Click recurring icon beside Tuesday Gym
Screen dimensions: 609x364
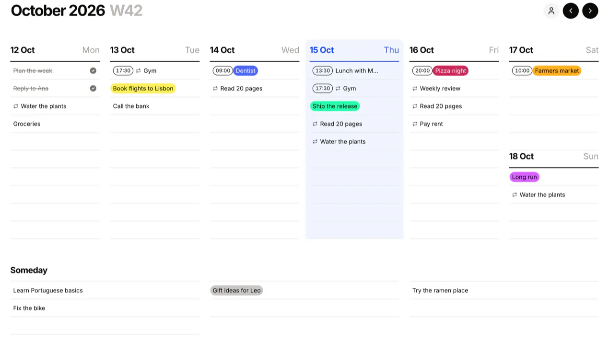pyautogui.click(x=138, y=71)
